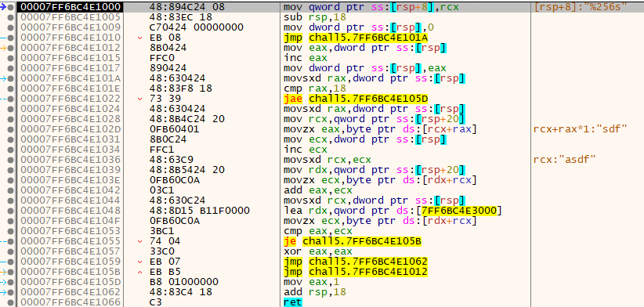
Task: Click the cmp rax,18 instruction
Action: 315,88
